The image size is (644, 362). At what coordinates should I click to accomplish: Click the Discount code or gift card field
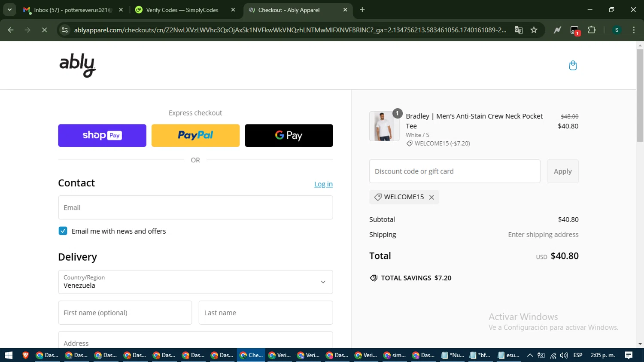coord(455,171)
